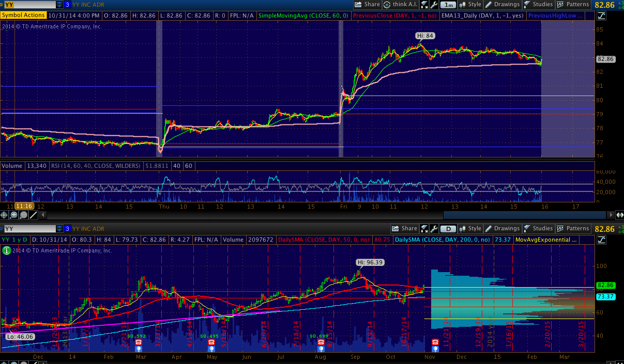Open Drawings menu in the bottom chart toolbar

(x=501, y=229)
